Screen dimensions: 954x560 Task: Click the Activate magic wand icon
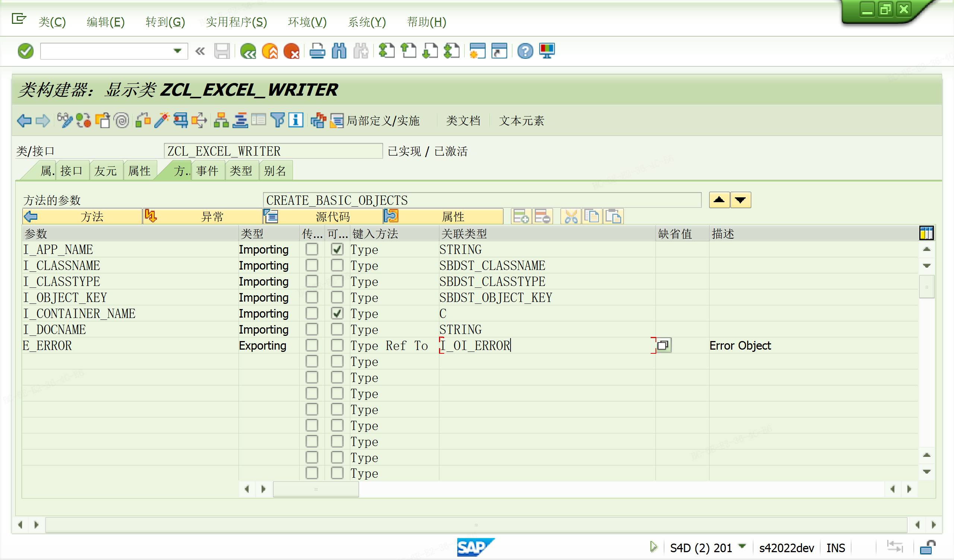click(x=162, y=121)
